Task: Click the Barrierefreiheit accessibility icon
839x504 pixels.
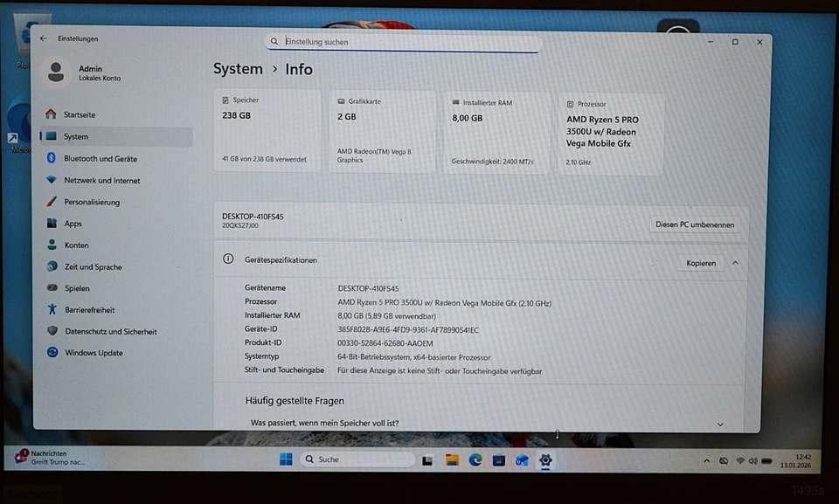Action: coord(52,308)
